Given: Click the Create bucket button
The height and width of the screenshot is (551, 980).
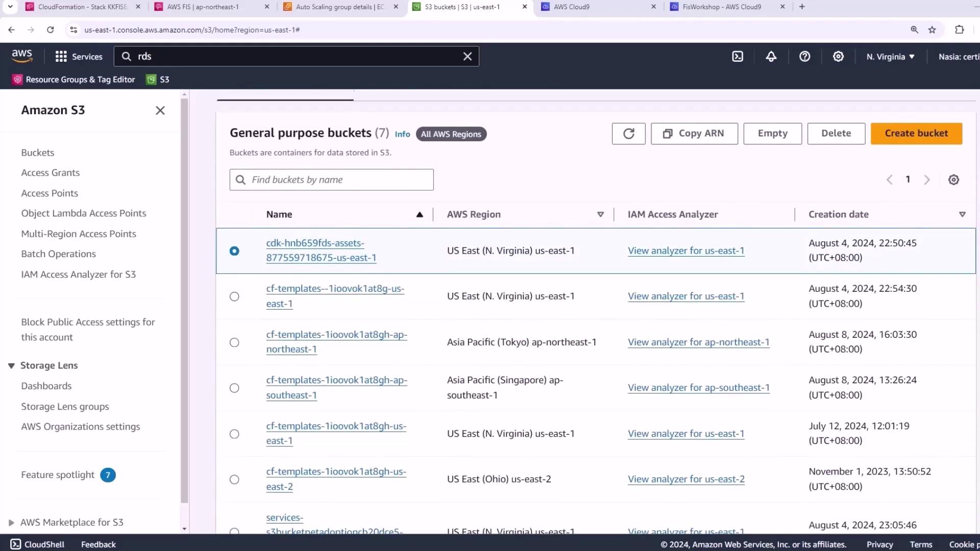Looking at the screenshot, I should coord(916,134).
